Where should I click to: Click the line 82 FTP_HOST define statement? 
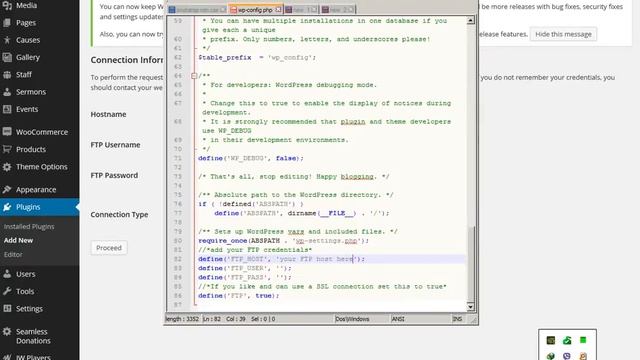[x=282, y=259]
